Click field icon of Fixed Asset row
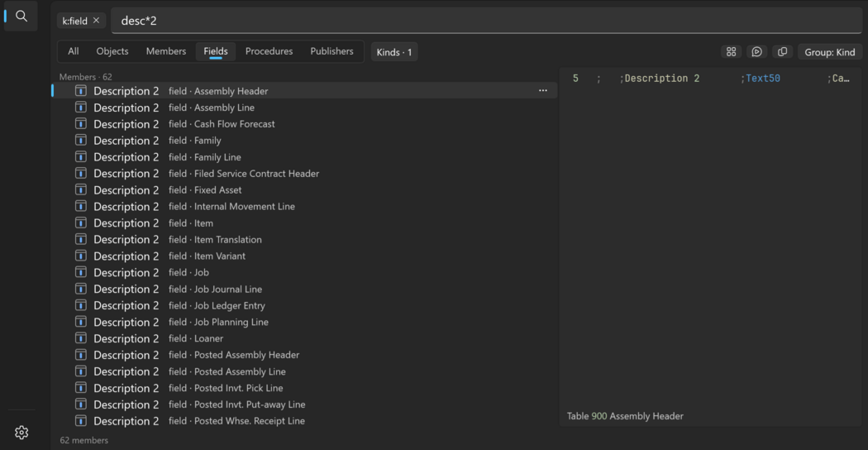 (81, 189)
